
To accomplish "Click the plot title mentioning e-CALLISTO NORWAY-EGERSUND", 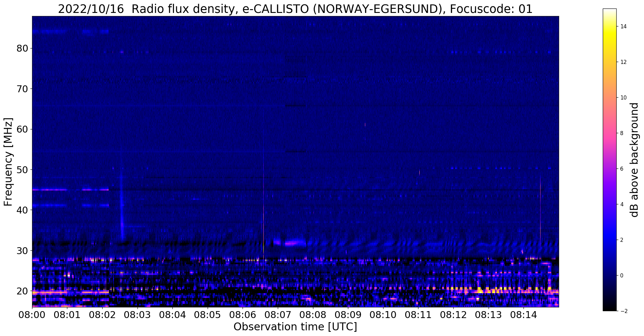I will click(x=295, y=9).
